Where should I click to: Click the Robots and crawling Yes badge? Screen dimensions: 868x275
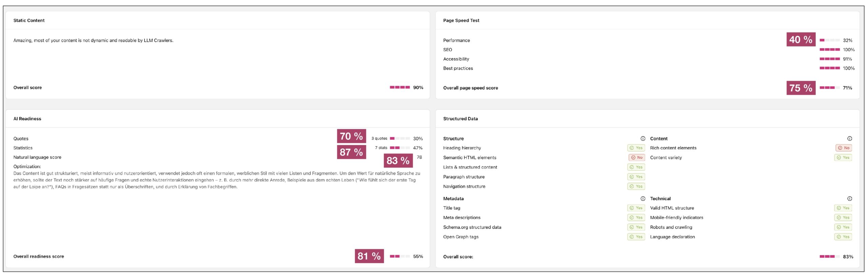843,228
